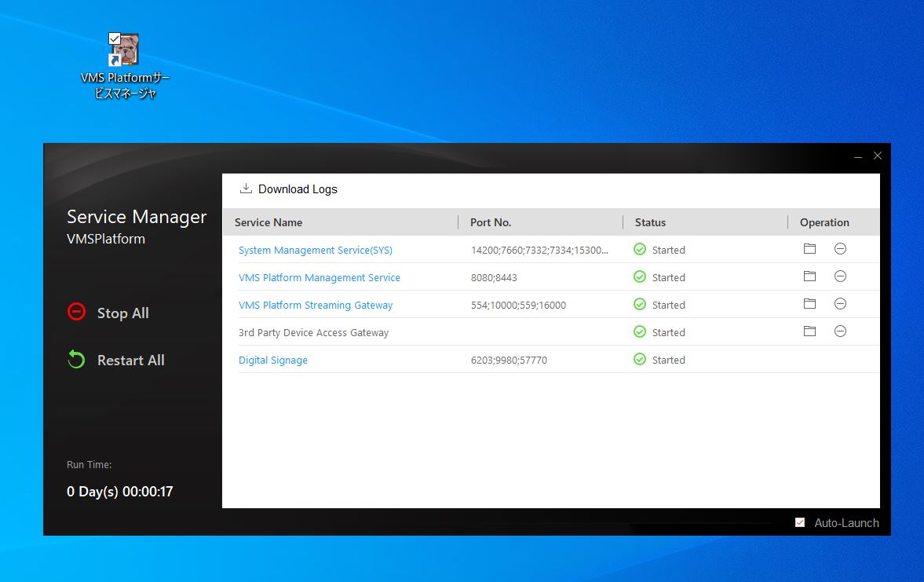
Task: Click the Download Logs text
Action: point(298,189)
